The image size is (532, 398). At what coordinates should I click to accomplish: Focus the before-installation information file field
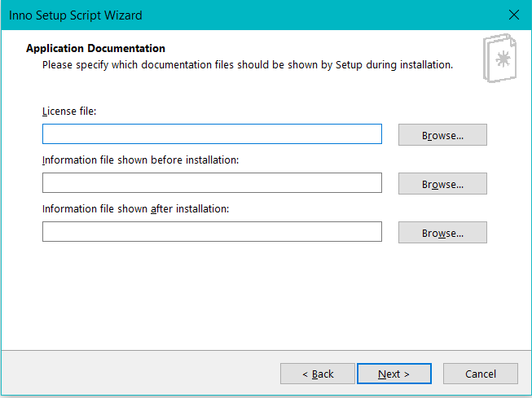(212, 183)
